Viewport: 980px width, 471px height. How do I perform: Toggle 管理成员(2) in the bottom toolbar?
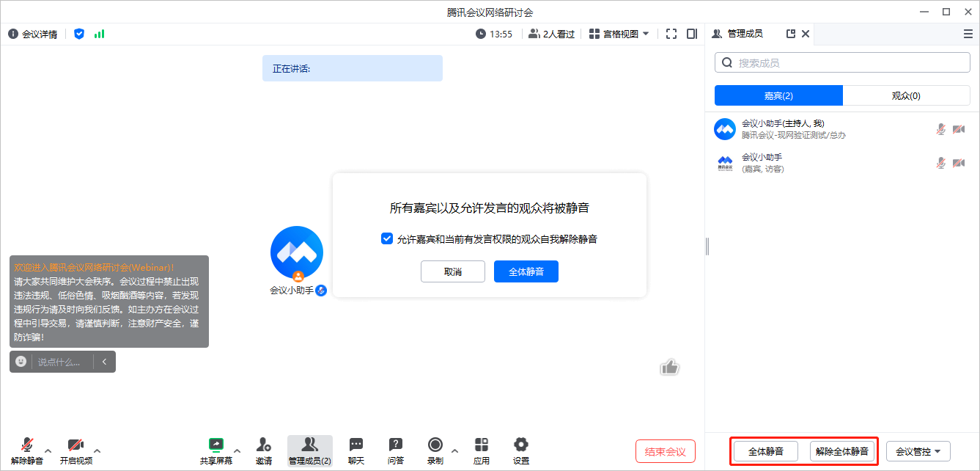tap(310, 451)
